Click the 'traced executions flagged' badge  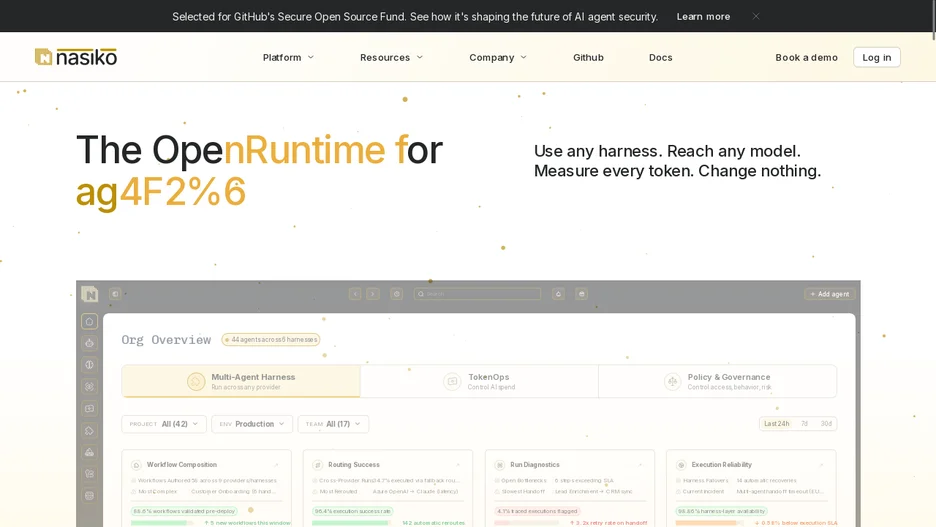537,511
